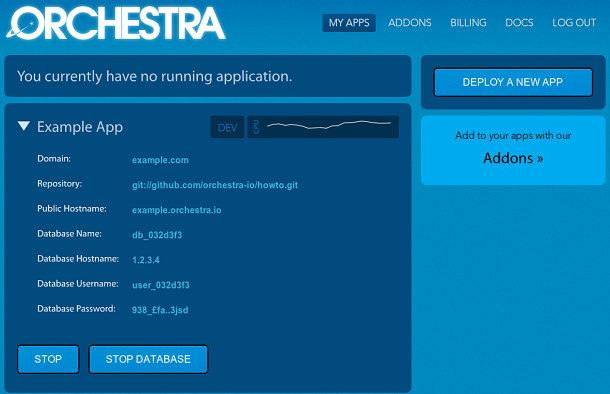Viewport: 610px width, 394px height.
Task: Select the 938_£fa..3jsd database password
Action: [x=160, y=310]
